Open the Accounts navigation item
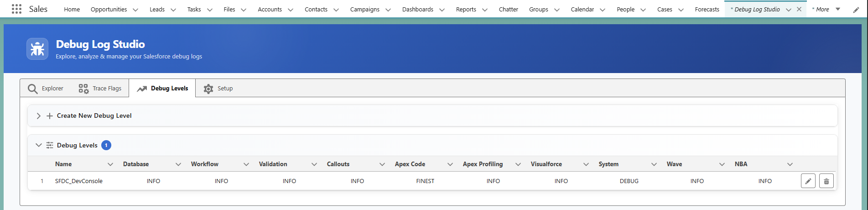This screenshot has height=210, width=868. (270, 9)
